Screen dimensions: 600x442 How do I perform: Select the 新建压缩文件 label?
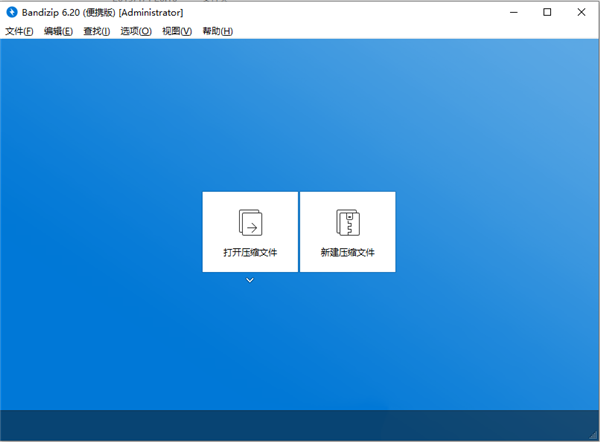pos(348,252)
